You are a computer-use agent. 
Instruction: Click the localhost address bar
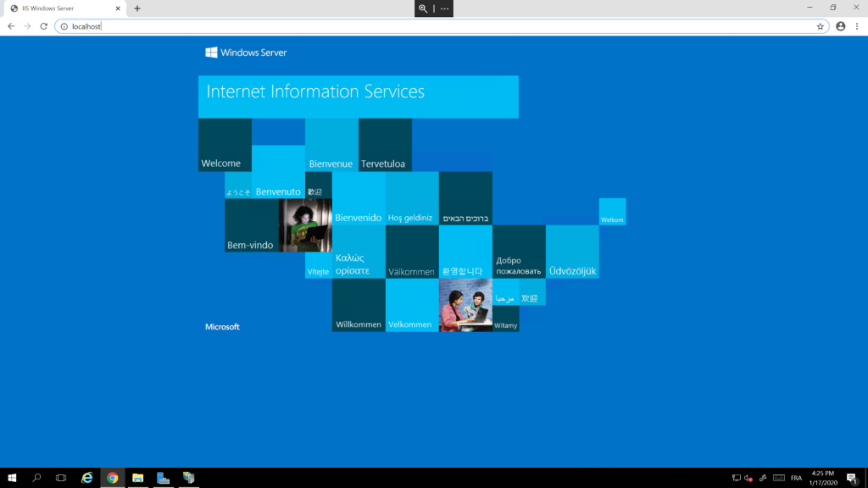(x=442, y=26)
